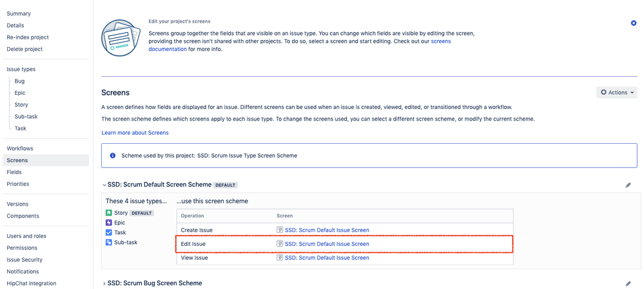The height and width of the screenshot is (289, 644).
Task: Click the screen icon in the Edit Issue row
Action: (x=280, y=244)
